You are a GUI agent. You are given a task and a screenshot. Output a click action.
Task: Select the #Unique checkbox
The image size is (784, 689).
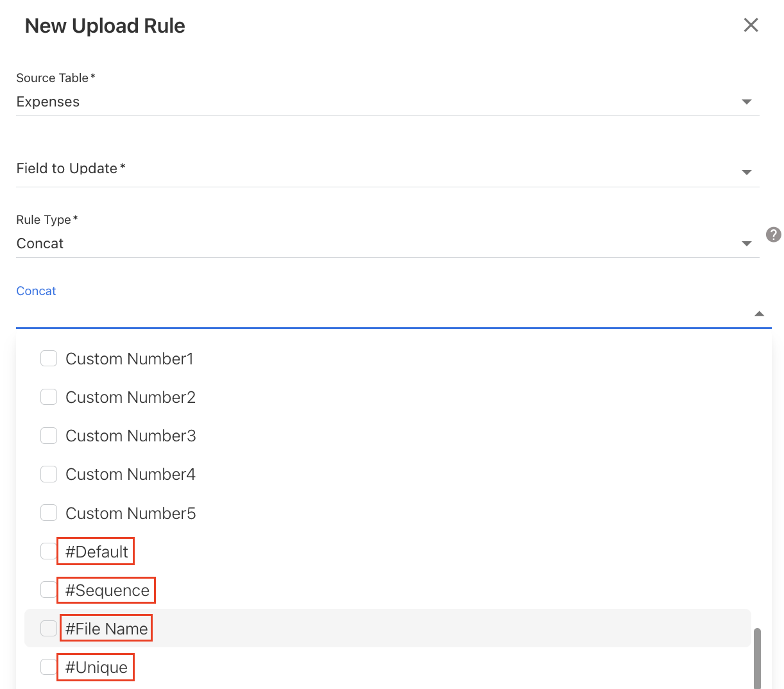coord(49,667)
